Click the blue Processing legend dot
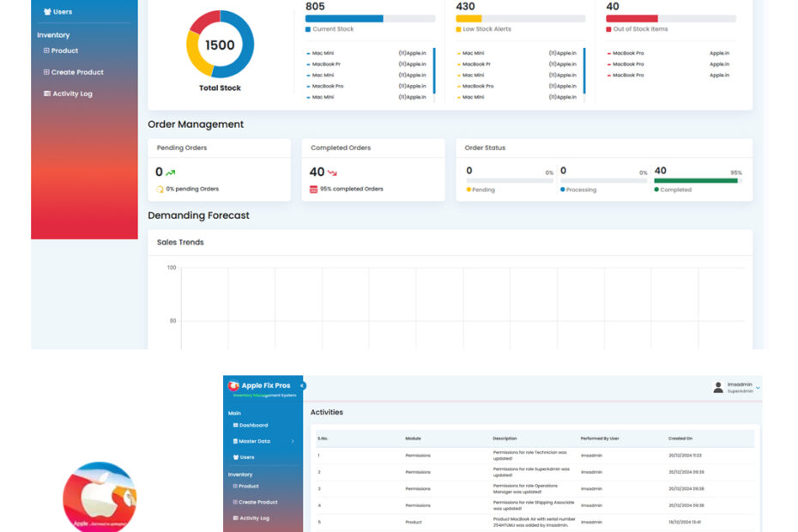The width and height of the screenshot is (798, 532). tap(562, 190)
